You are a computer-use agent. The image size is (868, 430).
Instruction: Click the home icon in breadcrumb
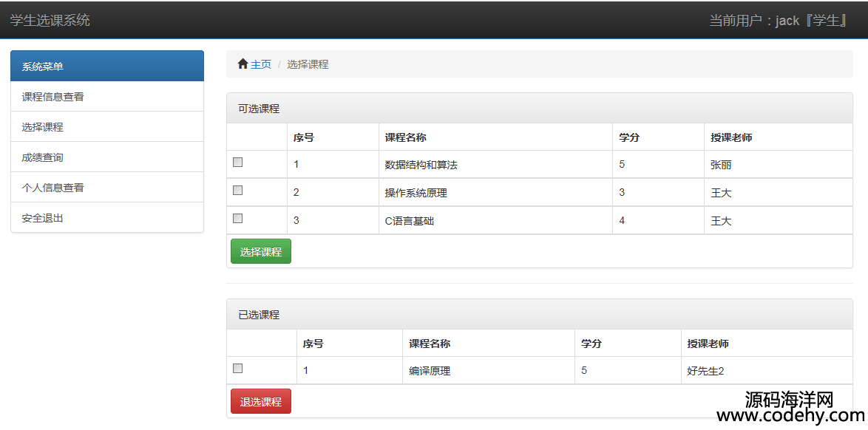click(x=243, y=64)
